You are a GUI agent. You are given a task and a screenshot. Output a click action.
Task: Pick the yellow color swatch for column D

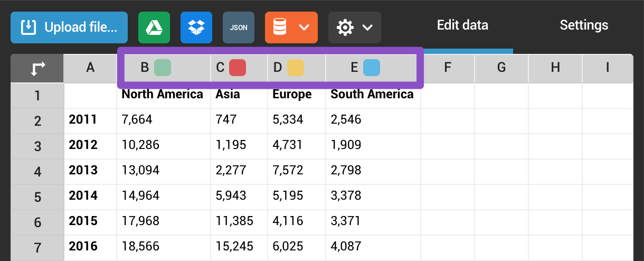(296, 68)
